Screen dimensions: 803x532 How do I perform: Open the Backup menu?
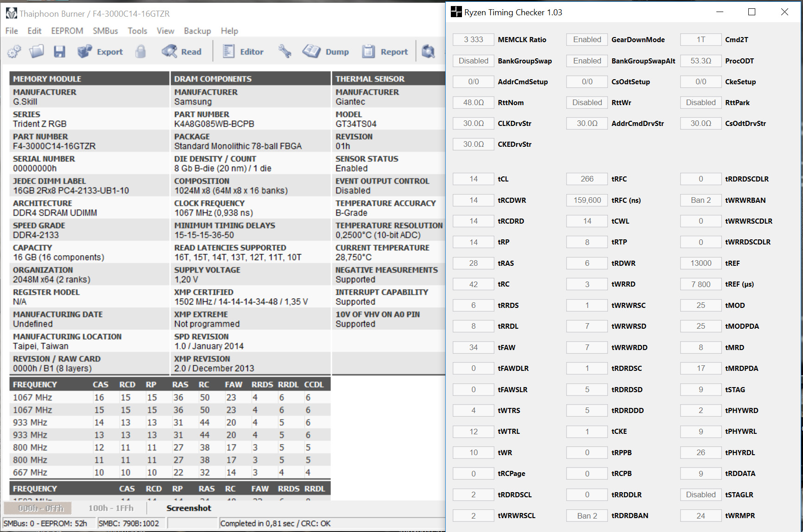(x=197, y=31)
